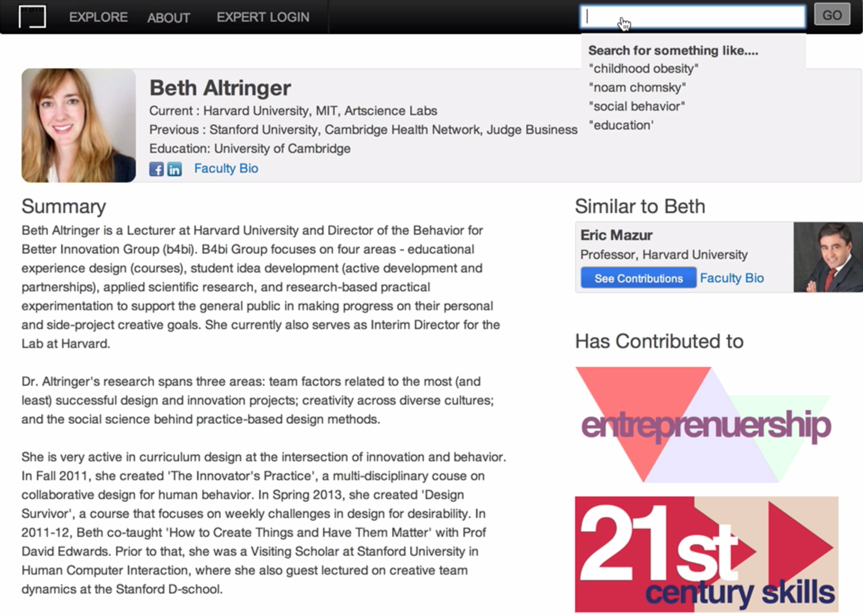Click the "Current : Harvard University, MIT" line

tap(293, 111)
